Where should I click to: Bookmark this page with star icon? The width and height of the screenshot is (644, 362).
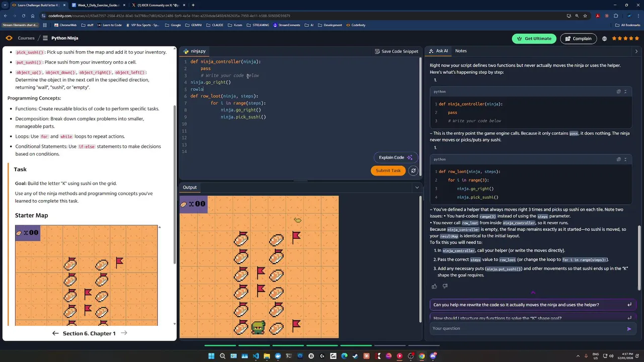[x=585, y=16]
